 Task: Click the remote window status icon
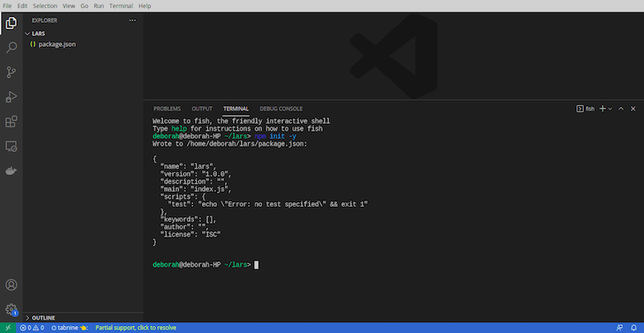coord(8,328)
